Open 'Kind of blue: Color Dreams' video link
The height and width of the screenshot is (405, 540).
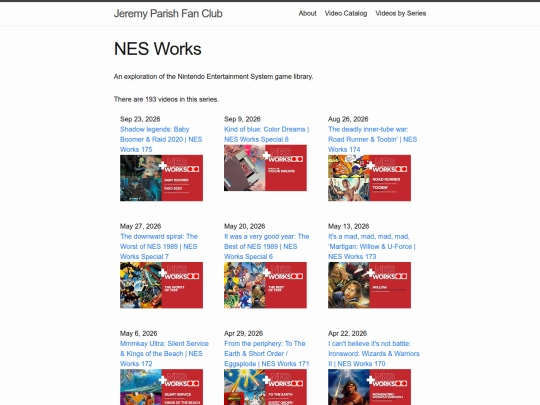(267, 134)
